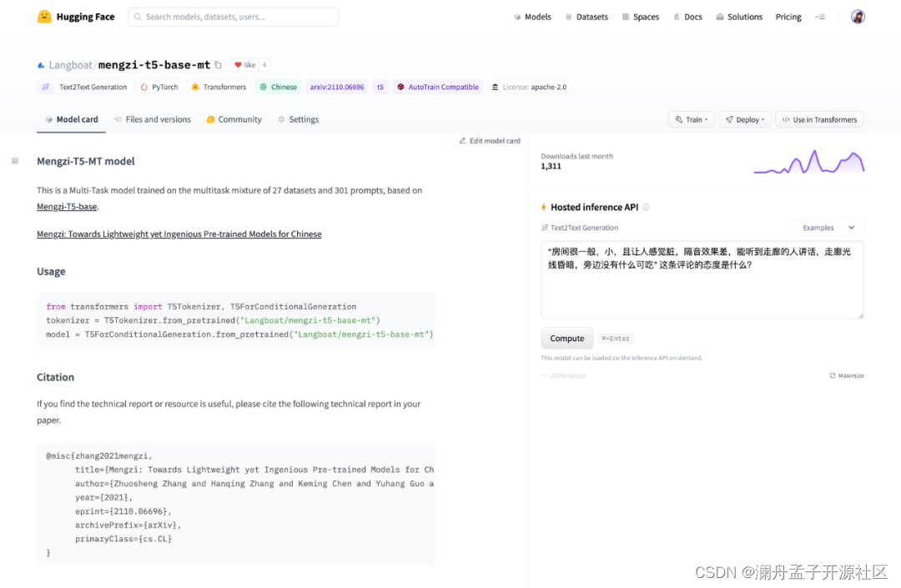Image resolution: width=901 pixels, height=588 pixels.
Task: Click the Compute button
Action: (567, 339)
